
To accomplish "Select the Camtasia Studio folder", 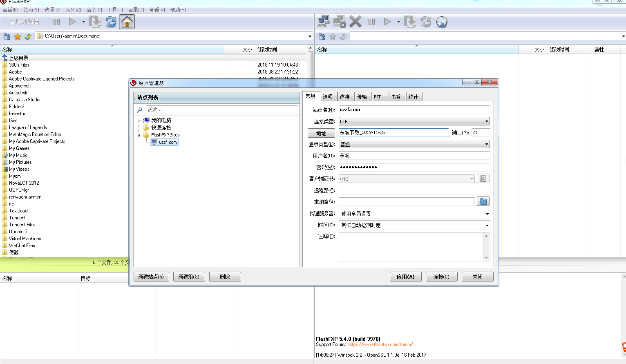I will pos(25,100).
